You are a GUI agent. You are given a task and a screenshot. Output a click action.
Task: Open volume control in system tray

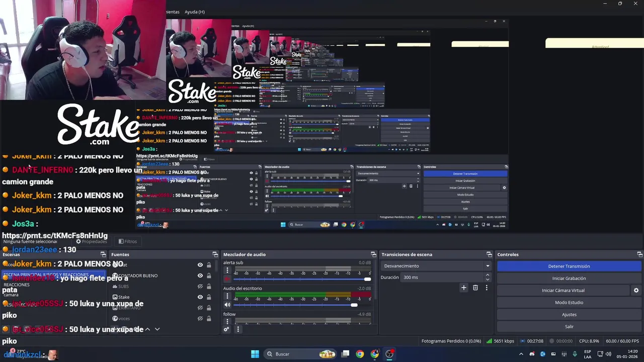[x=608, y=354]
